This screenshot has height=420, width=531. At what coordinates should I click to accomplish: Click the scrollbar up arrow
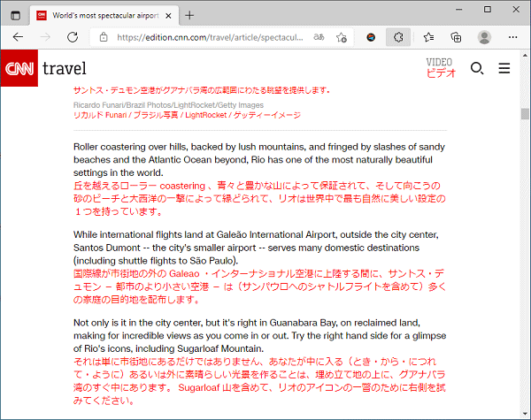(525, 55)
